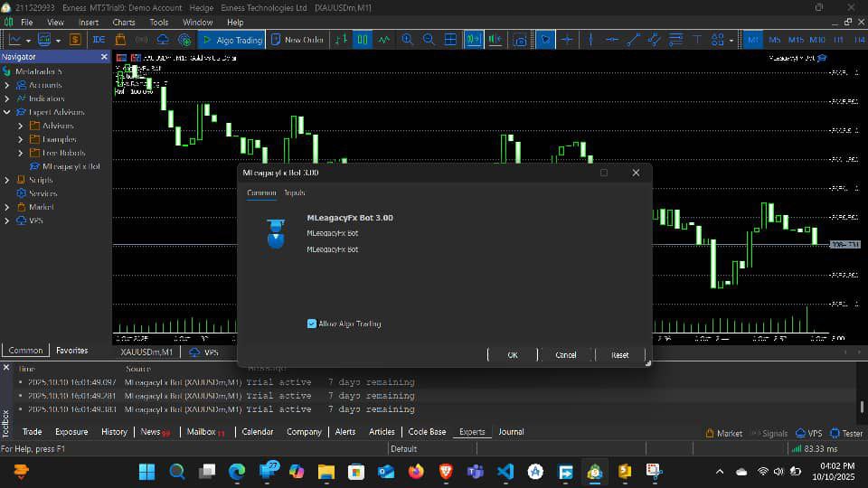Click the zoom in magnifier icon

point(408,40)
